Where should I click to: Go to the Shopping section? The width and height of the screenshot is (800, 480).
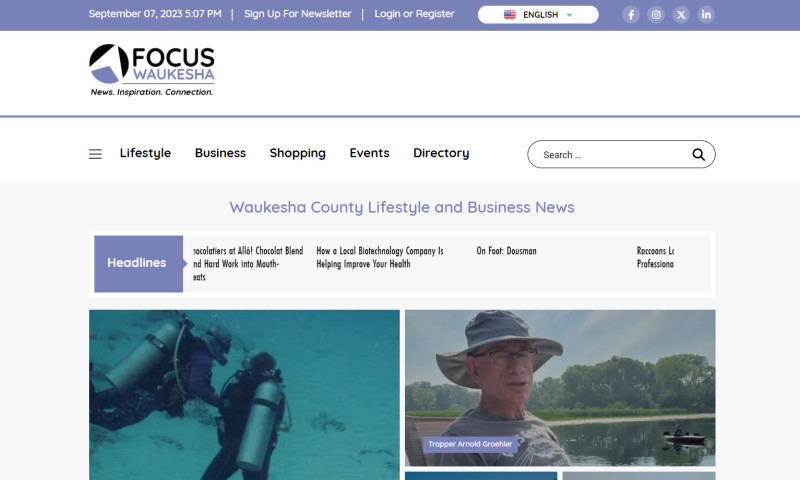click(297, 153)
